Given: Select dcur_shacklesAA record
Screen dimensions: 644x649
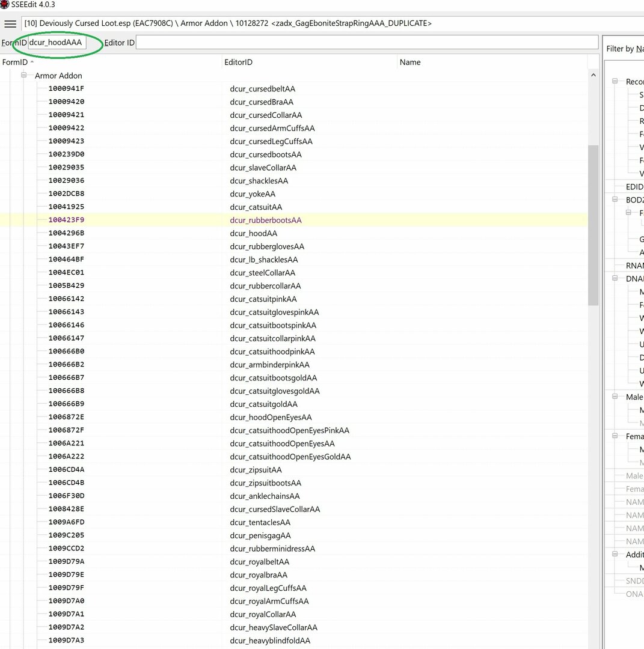Looking at the screenshot, I should [294, 181].
